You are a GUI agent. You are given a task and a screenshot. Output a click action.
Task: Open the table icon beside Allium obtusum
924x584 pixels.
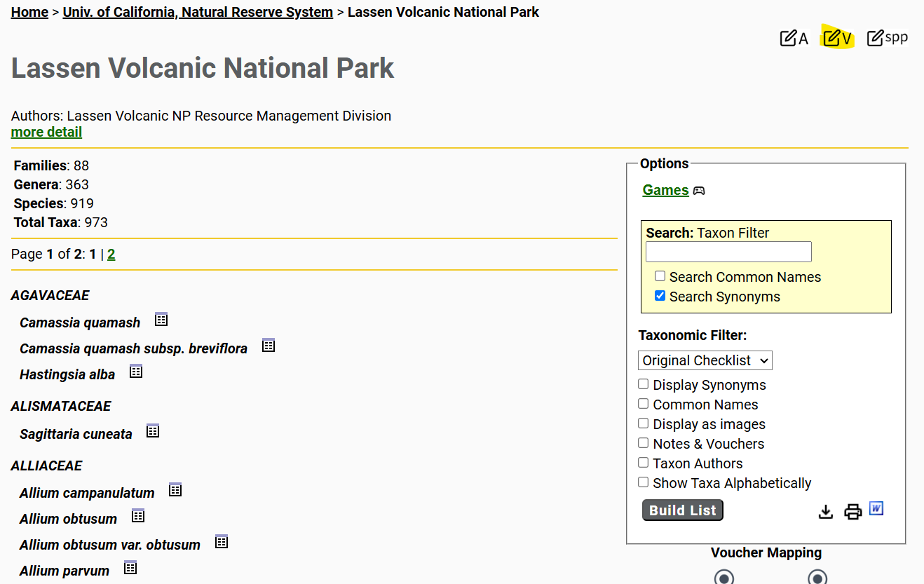click(x=138, y=516)
